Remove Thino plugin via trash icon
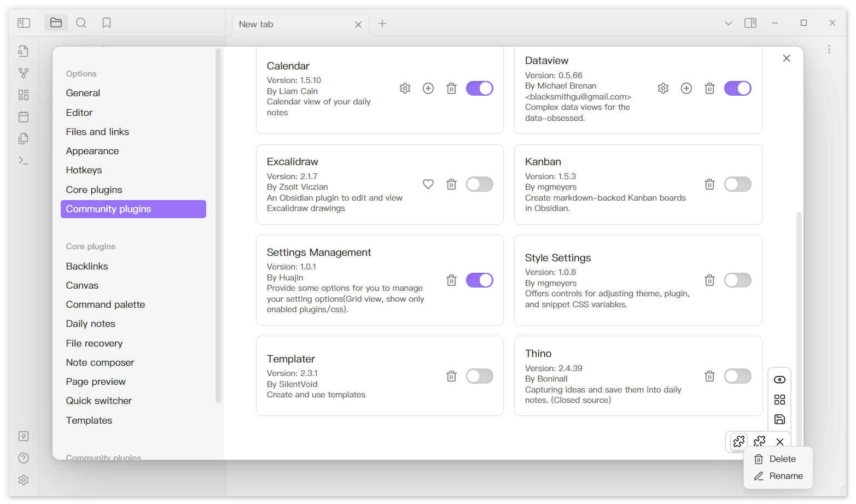This screenshot has width=856, height=504. [x=709, y=376]
